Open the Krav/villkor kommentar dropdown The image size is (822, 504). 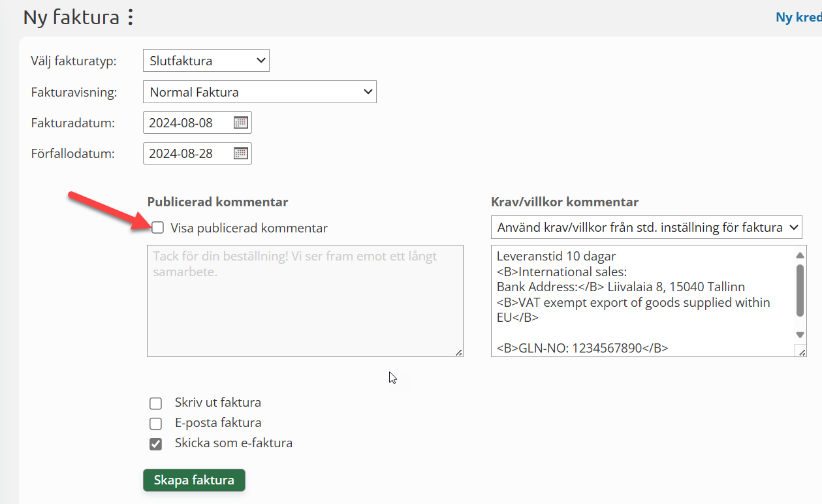[646, 228]
